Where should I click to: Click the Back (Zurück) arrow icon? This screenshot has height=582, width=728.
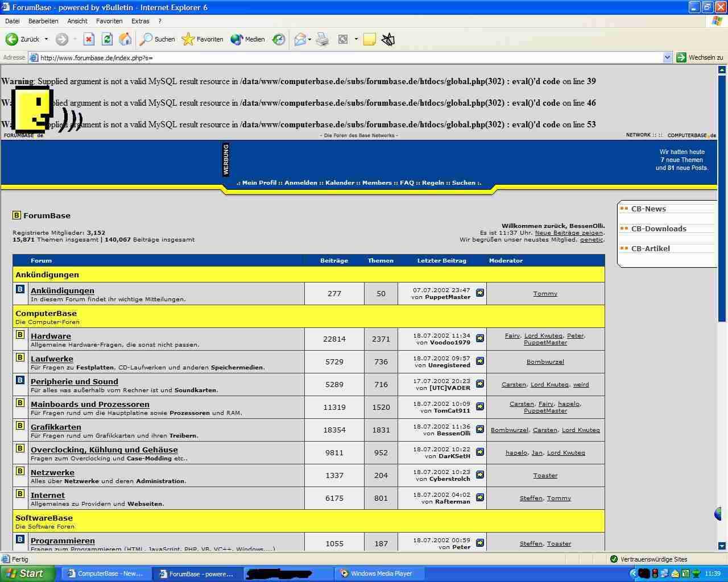coord(11,39)
